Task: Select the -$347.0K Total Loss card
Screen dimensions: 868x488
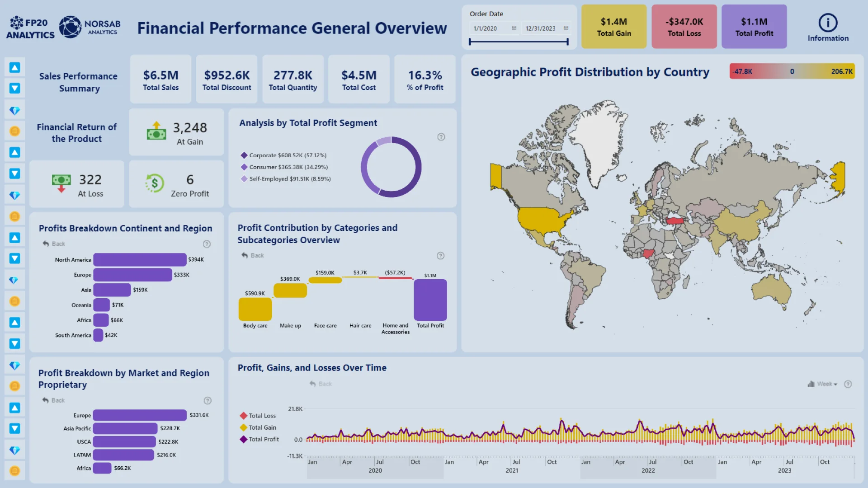Action: point(684,27)
